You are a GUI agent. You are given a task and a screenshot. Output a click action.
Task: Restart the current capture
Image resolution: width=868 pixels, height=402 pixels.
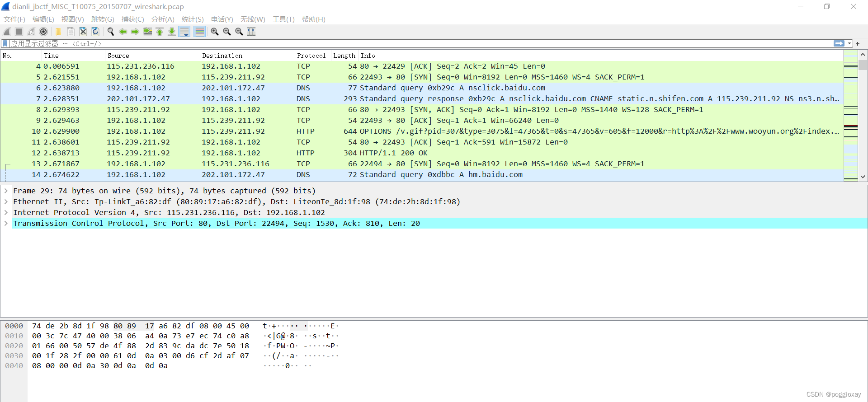click(x=31, y=32)
